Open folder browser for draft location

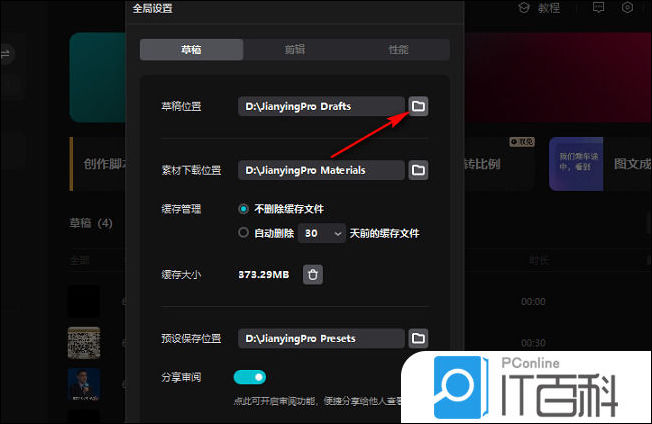(418, 106)
